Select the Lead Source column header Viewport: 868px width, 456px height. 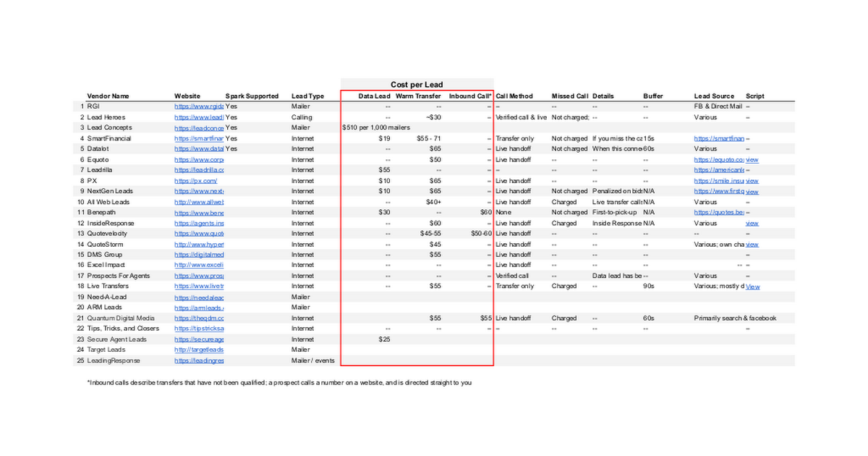(x=715, y=96)
